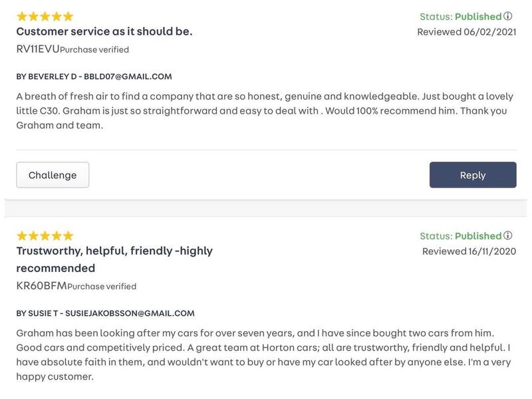Click first review's Published status label
532x399 pixels.
point(478,16)
